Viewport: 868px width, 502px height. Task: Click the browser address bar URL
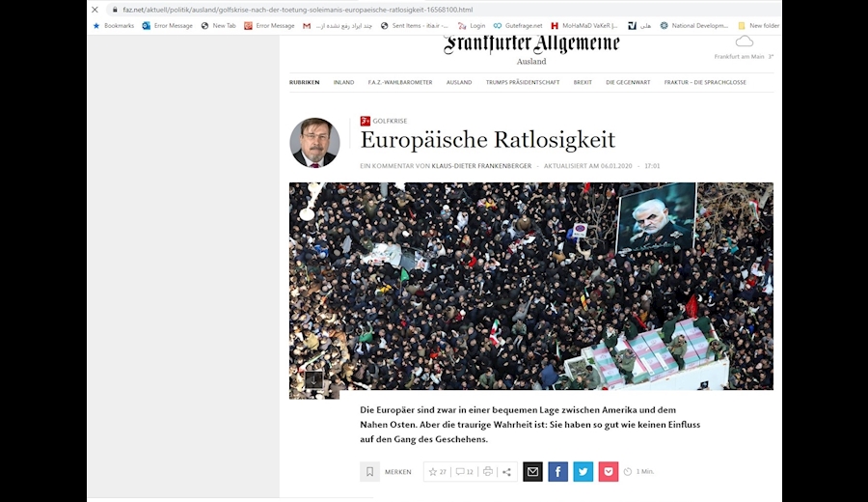click(x=298, y=10)
